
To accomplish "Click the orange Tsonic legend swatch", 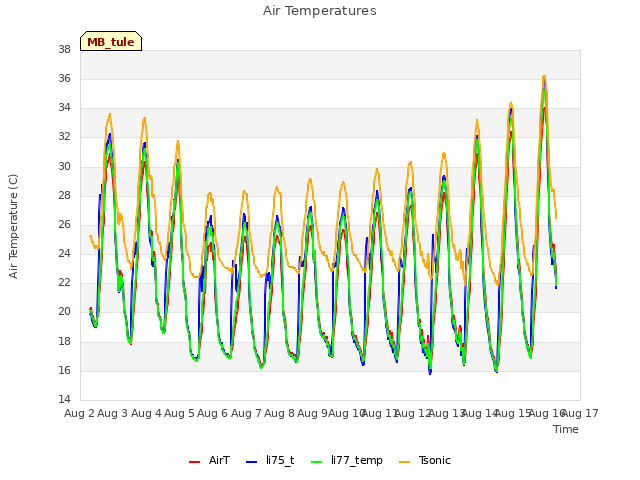I will click(x=404, y=462).
